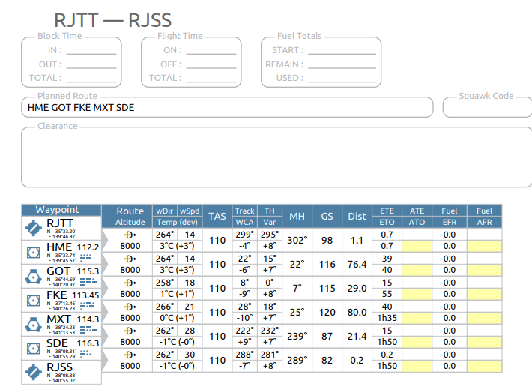Click SDE frequency 116.3
532x392 pixels.
coord(88,343)
